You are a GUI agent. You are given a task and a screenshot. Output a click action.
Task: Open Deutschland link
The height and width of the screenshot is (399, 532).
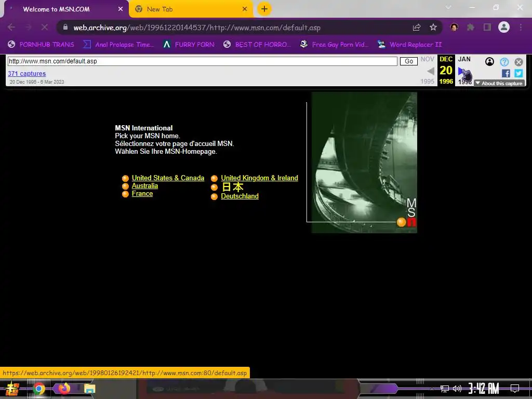pyautogui.click(x=240, y=196)
